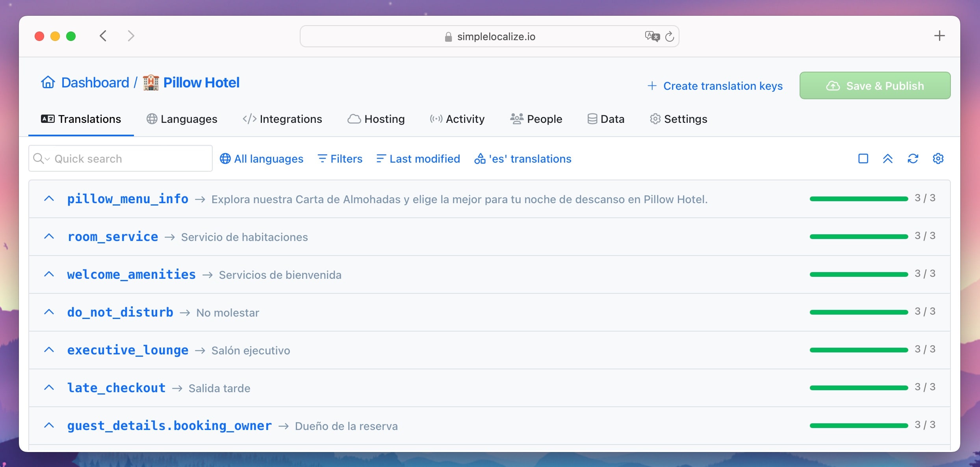The image size is (980, 467).
Task: Click the room_service progress bar
Action: click(x=859, y=237)
